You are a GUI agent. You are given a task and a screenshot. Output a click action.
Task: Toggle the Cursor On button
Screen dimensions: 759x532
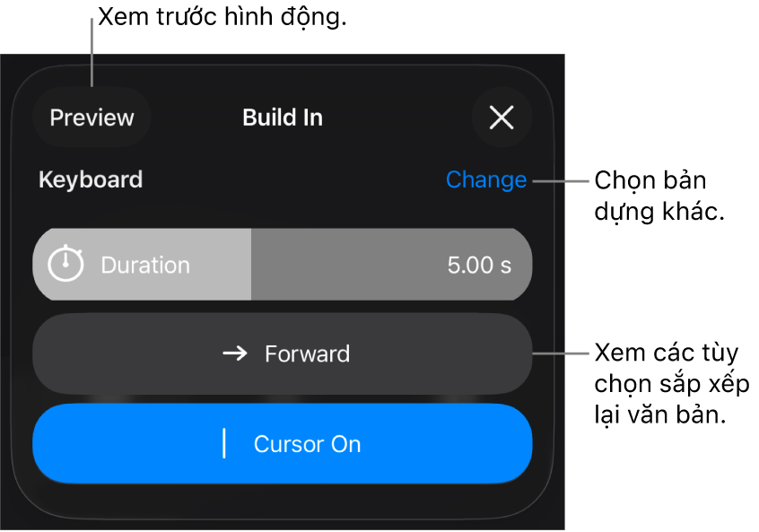click(x=283, y=444)
